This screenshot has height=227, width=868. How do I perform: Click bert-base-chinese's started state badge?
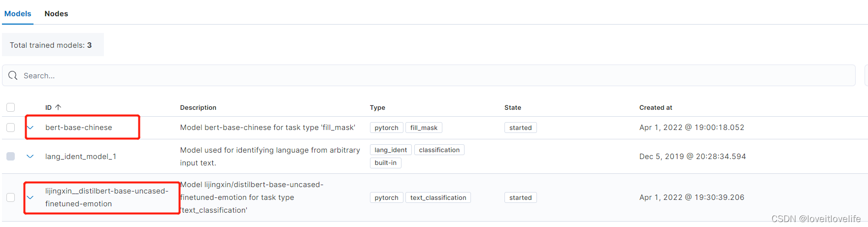(x=520, y=128)
